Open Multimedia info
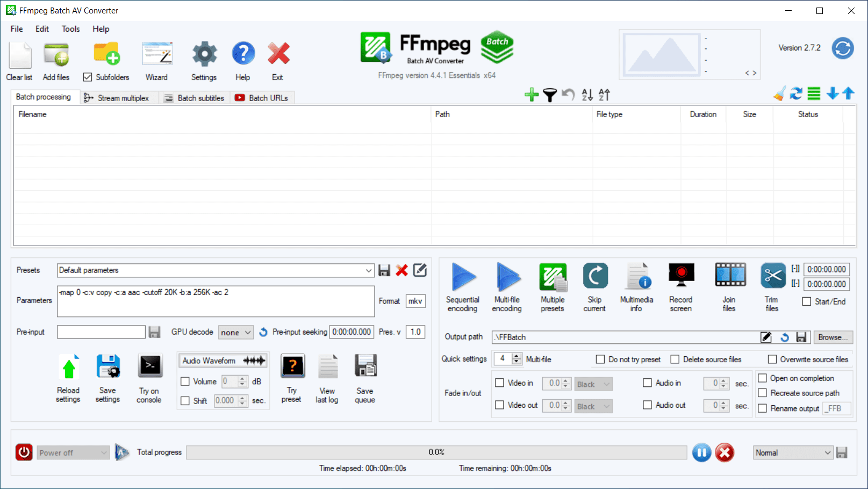 tap(638, 276)
